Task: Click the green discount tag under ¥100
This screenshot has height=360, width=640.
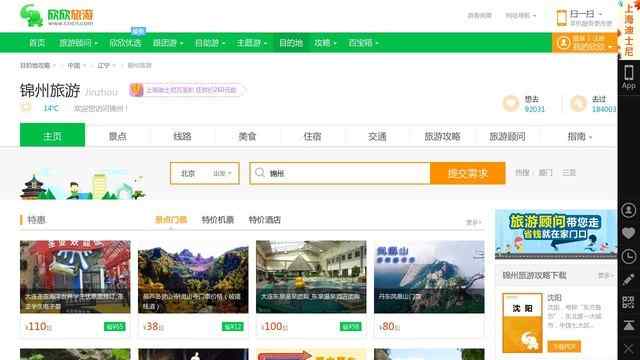Action: (x=350, y=327)
